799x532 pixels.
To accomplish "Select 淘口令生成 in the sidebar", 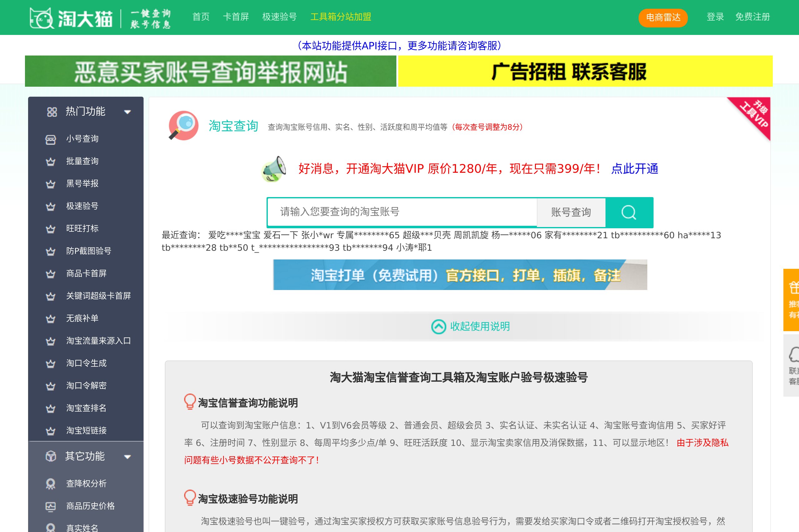I will 86,363.
